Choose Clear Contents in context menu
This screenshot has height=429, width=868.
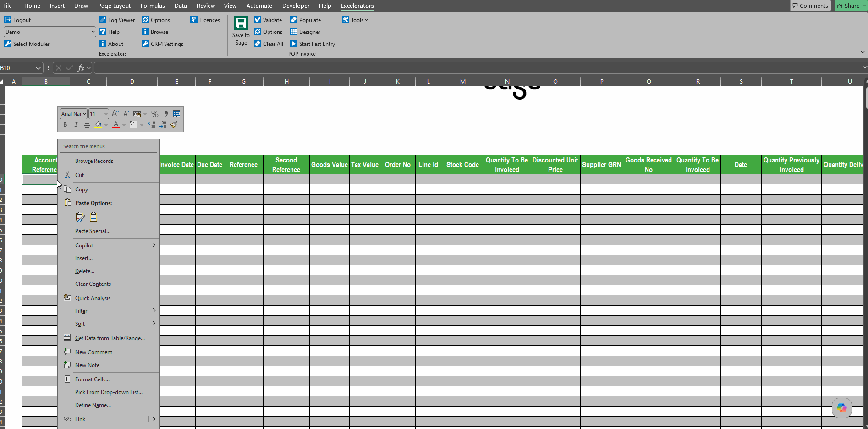click(93, 284)
